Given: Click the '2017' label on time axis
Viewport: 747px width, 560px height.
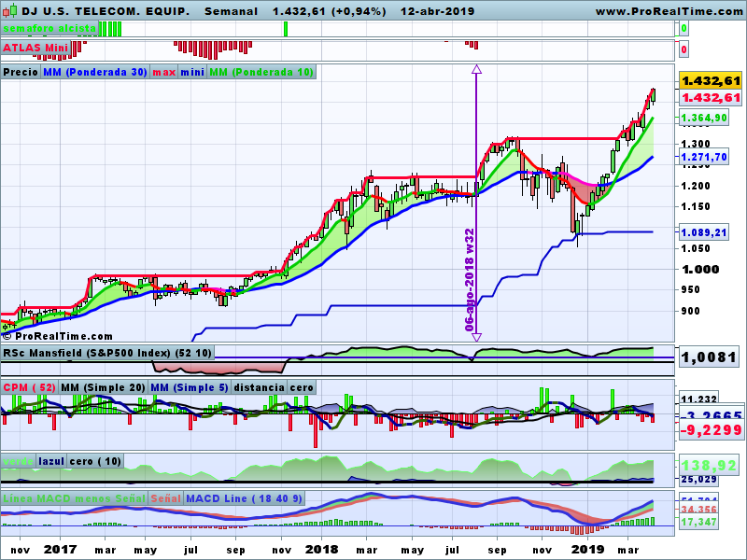Looking at the screenshot, I should click(60, 550).
